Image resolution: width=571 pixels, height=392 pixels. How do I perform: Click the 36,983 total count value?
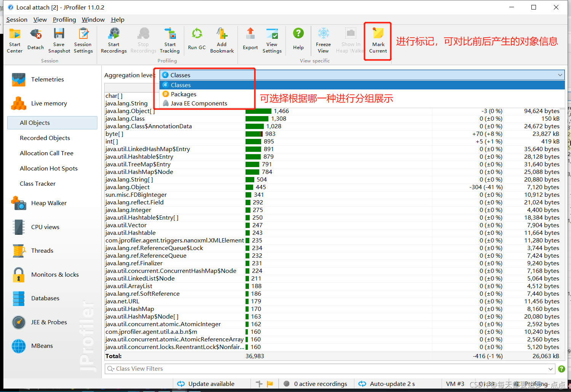[255, 356]
